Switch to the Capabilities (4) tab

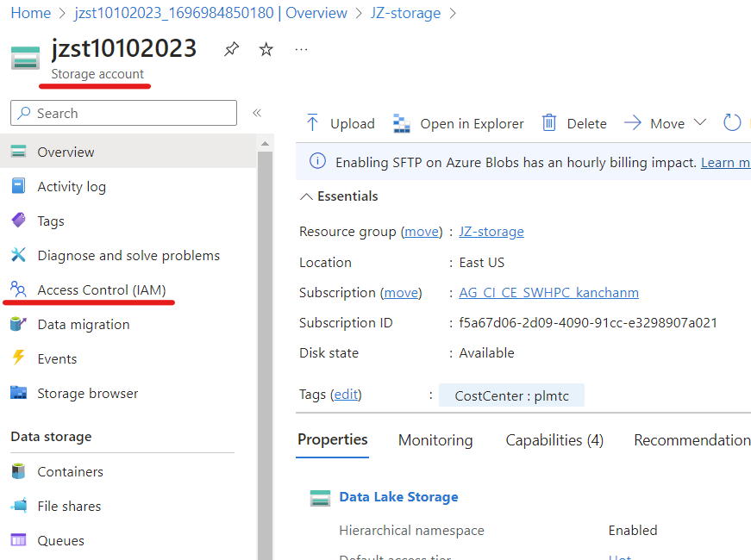(x=554, y=440)
